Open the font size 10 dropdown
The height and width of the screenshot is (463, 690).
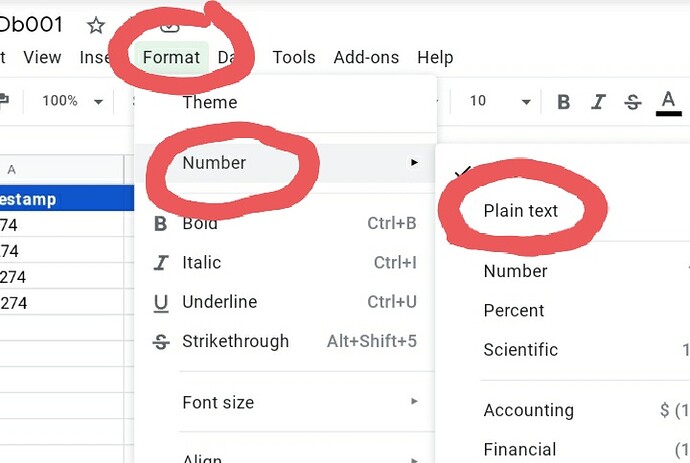pyautogui.click(x=499, y=101)
